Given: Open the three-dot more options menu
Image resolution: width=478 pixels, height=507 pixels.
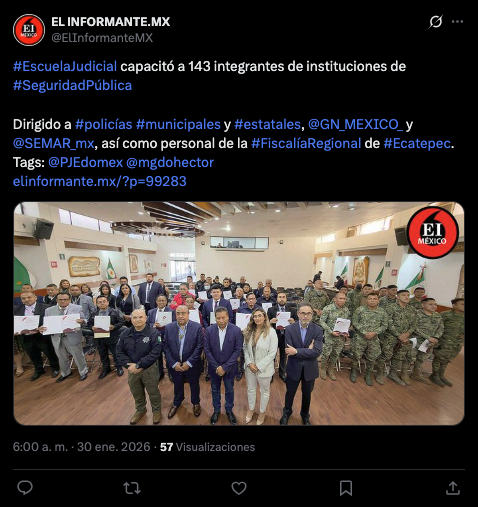Looking at the screenshot, I should [x=457, y=22].
